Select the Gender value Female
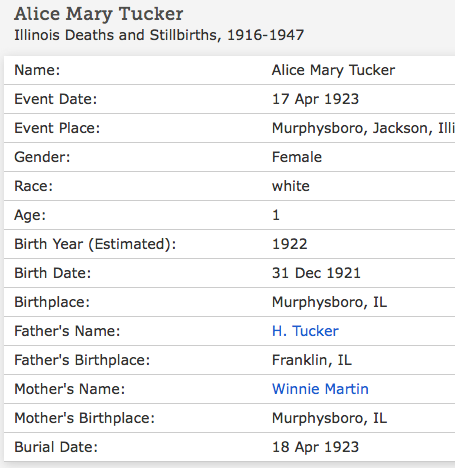 [x=297, y=157]
